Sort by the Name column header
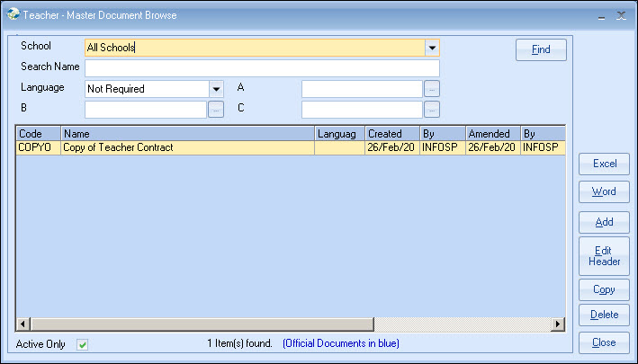Screen dimensions: 638x364 pyautogui.click(x=187, y=134)
